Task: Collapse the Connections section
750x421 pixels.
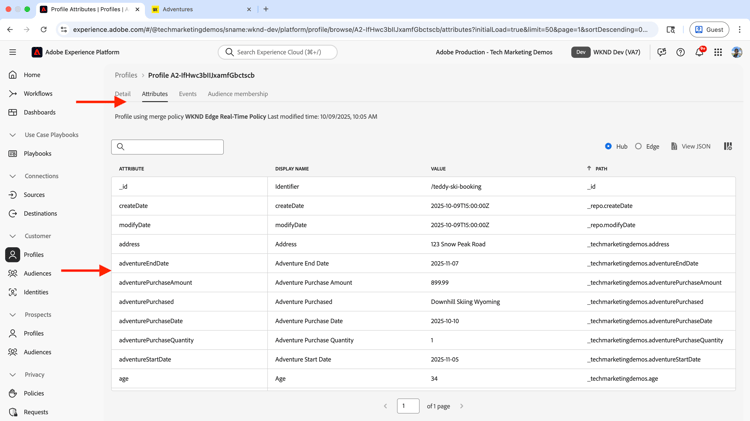Action: click(x=13, y=176)
